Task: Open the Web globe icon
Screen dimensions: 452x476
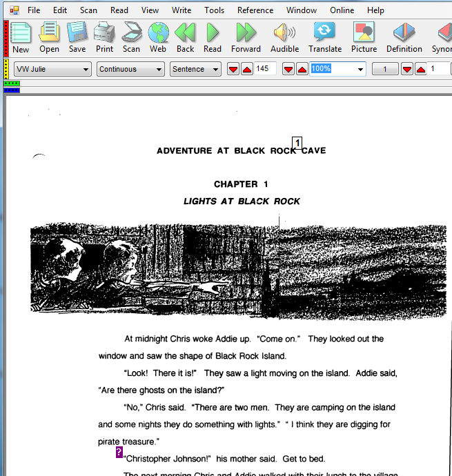Action: 158,32
